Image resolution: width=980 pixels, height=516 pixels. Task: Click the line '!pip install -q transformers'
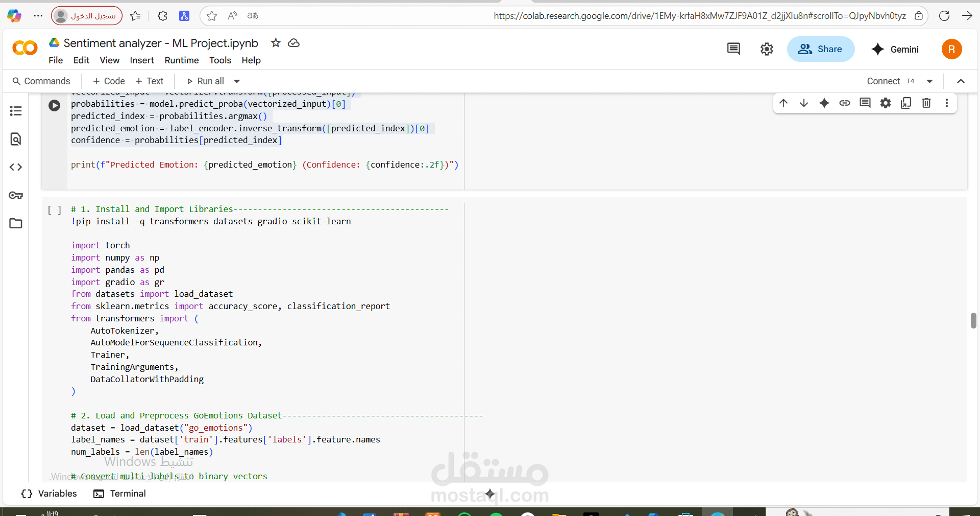211,221
